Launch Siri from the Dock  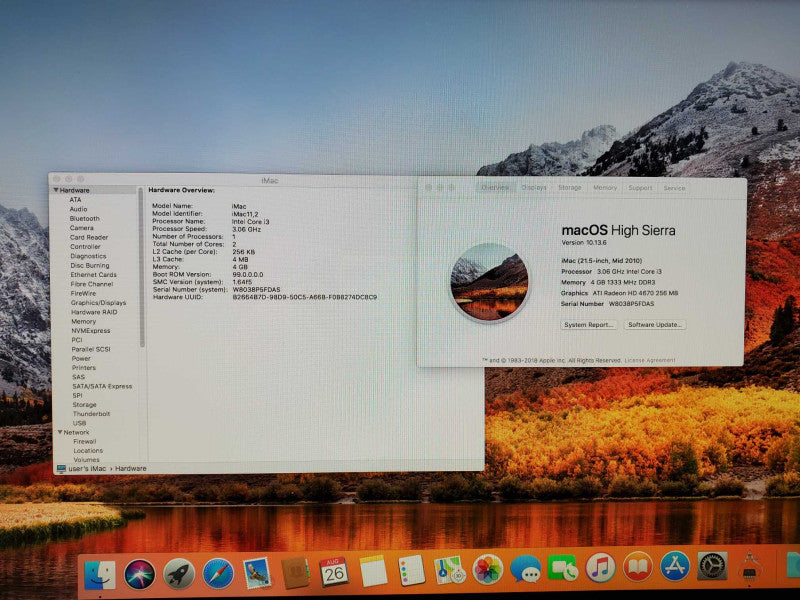[x=139, y=574]
